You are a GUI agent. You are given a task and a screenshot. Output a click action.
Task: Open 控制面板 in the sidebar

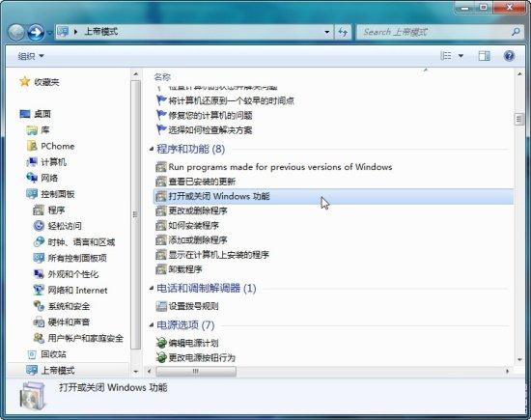pyautogui.click(x=58, y=194)
